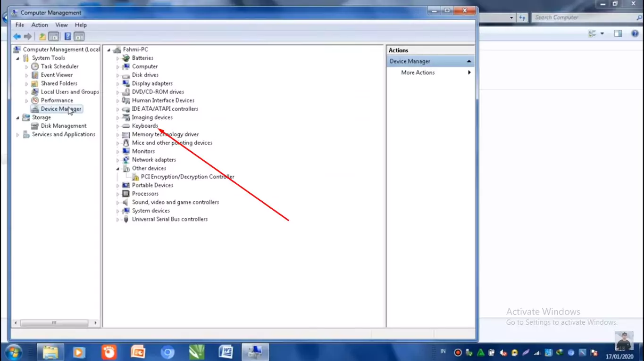Click the DVD/CD-ROM drives icon
644x361 pixels.
click(126, 92)
